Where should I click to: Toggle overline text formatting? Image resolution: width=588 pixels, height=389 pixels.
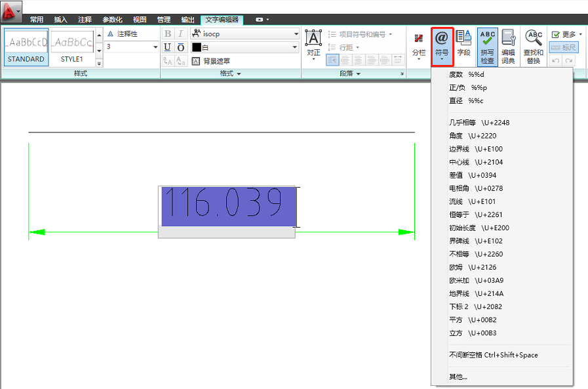[181, 47]
